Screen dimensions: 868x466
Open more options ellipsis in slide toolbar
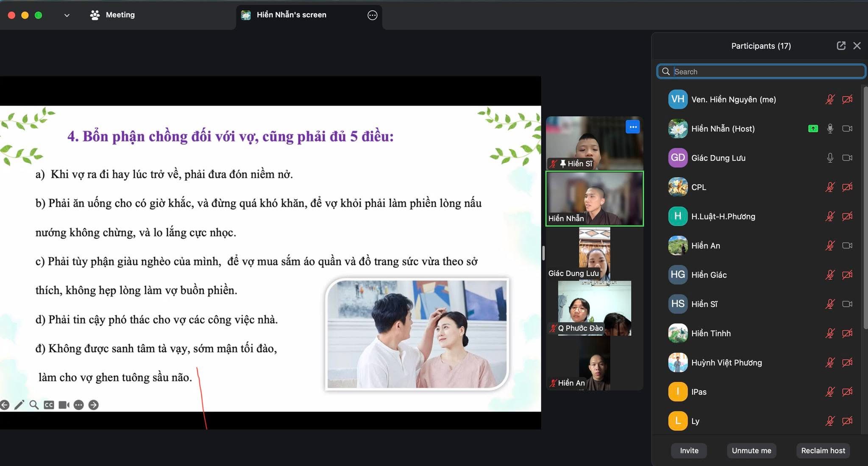79,405
